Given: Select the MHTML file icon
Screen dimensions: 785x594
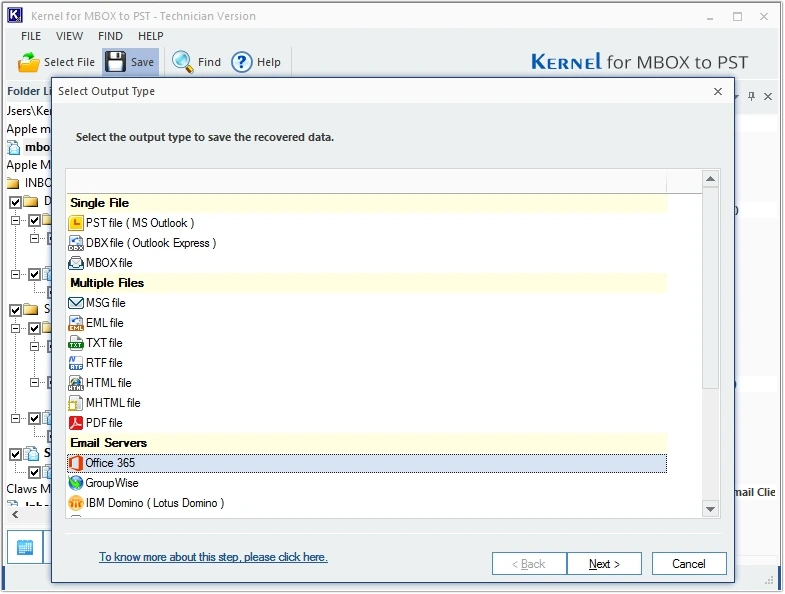Looking at the screenshot, I should coord(76,403).
